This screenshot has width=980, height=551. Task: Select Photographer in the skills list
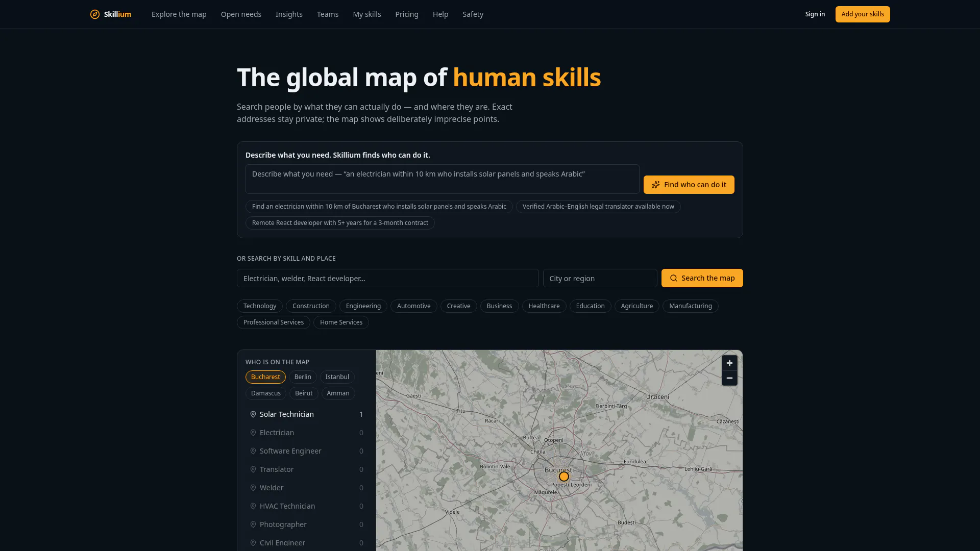pos(307,524)
